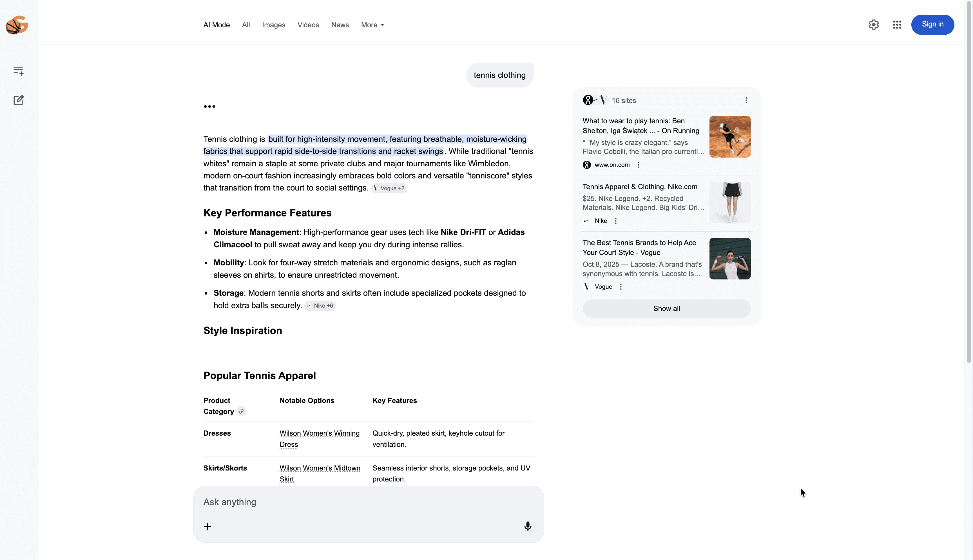Click the plus icon to attach content

point(208,526)
